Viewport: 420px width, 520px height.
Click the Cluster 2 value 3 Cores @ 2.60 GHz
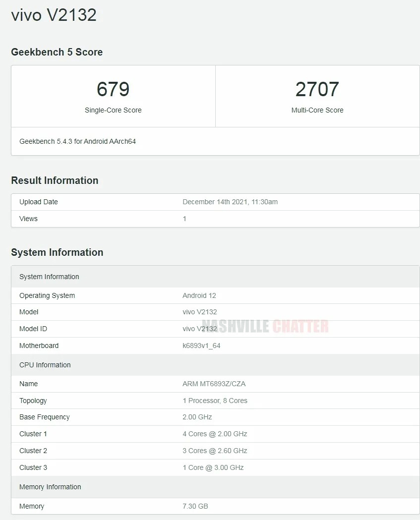(215, 451)
